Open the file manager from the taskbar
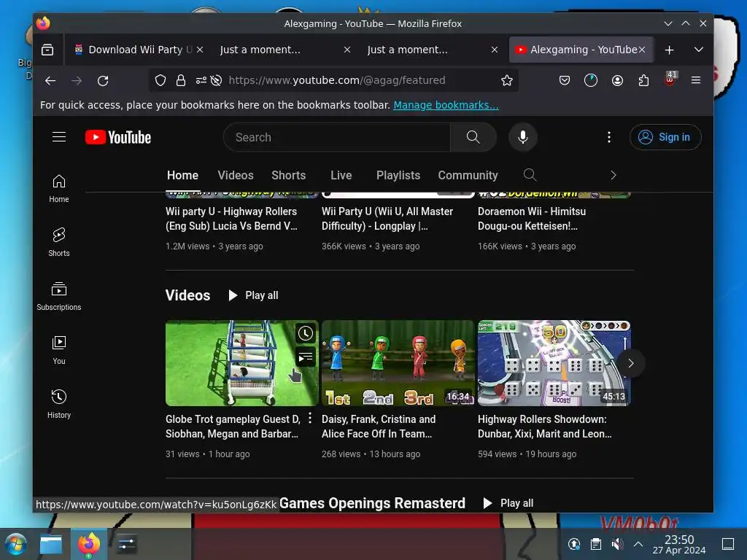Image resolution: width=747 pixels, height=560 pixels. pos(51,544)
